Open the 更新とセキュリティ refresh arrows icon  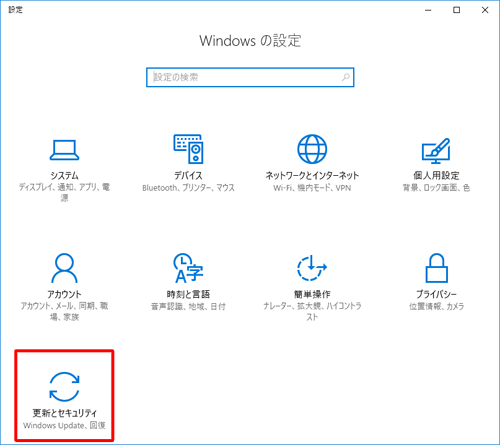(64, 387)
